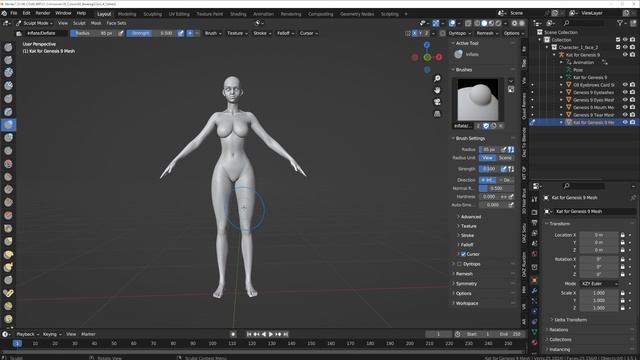Image resolution: width=640 pixels, height=360 pixels.
Task: Play the animation forward
Action: click(271, 334)
